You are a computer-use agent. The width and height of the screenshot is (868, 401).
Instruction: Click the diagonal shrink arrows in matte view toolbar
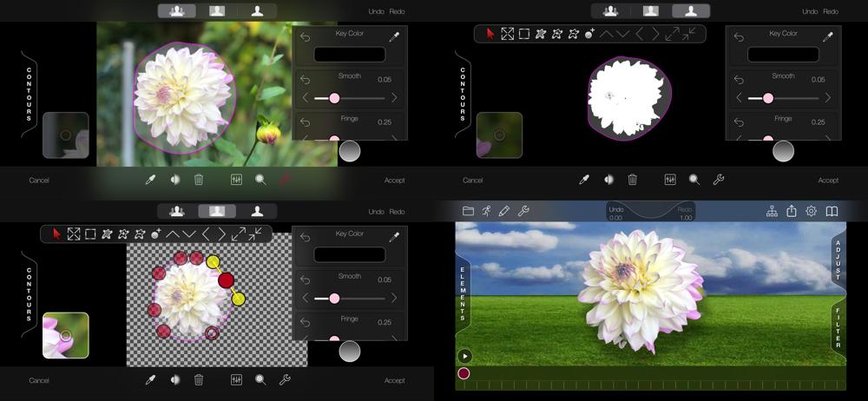click(x=688, y=34)
